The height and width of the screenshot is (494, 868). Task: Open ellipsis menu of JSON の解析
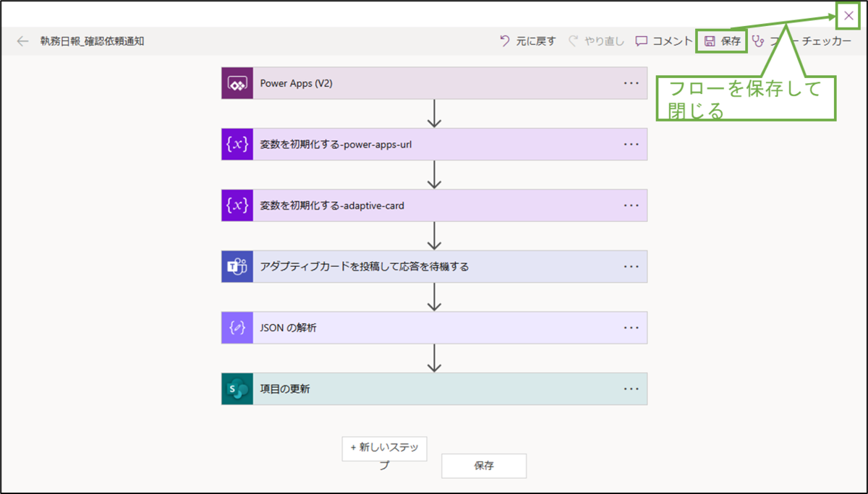click(x=631, y=328)
